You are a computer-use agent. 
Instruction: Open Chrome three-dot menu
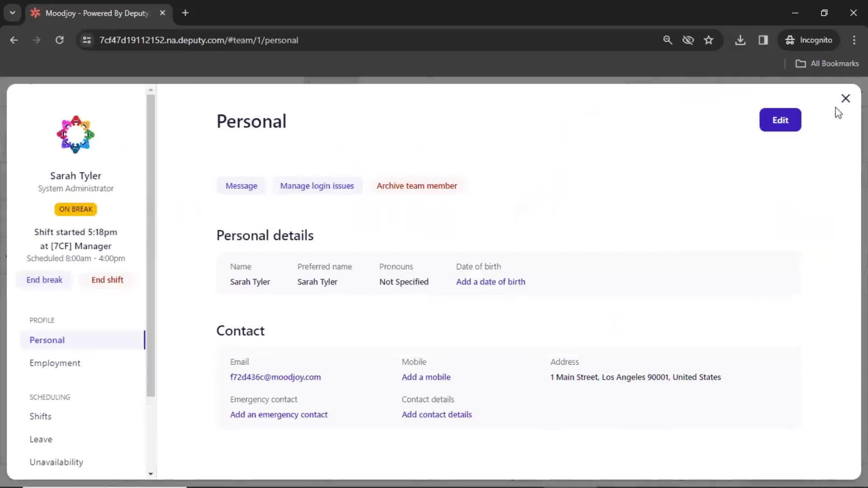pos(854,40)
